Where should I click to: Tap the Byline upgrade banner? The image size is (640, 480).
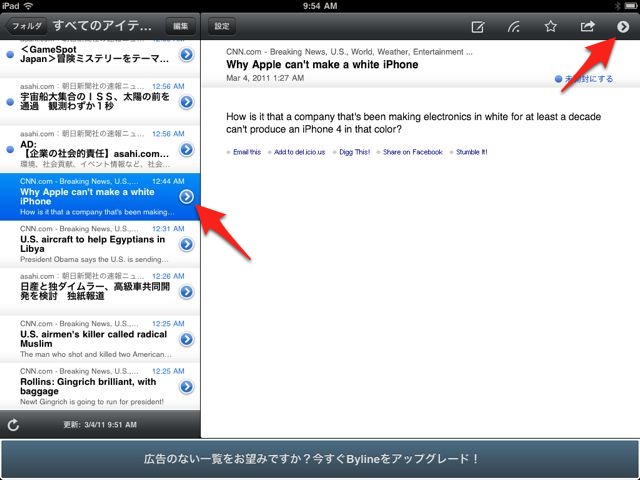320,459
